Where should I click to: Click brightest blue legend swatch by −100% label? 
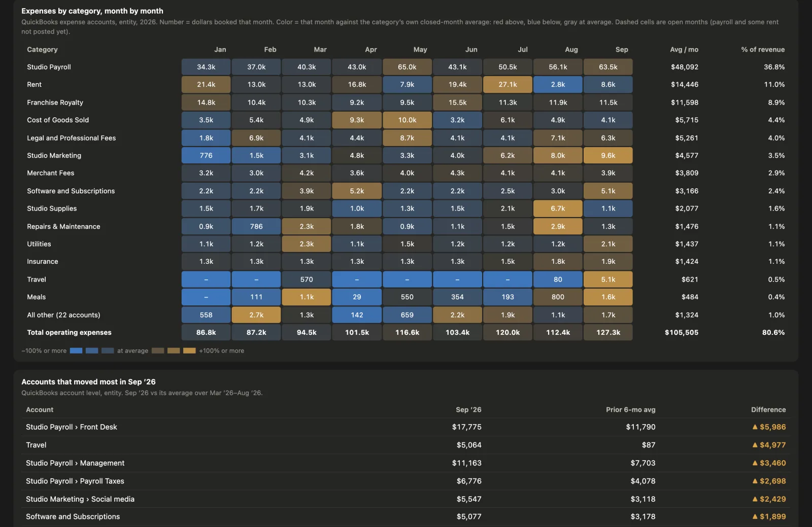coord(76,350)
